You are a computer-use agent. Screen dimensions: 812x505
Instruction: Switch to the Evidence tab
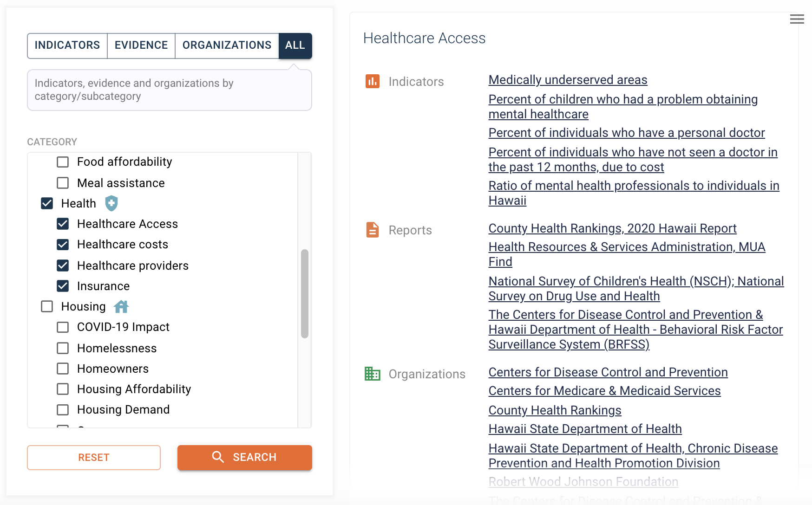click(141, 45)
